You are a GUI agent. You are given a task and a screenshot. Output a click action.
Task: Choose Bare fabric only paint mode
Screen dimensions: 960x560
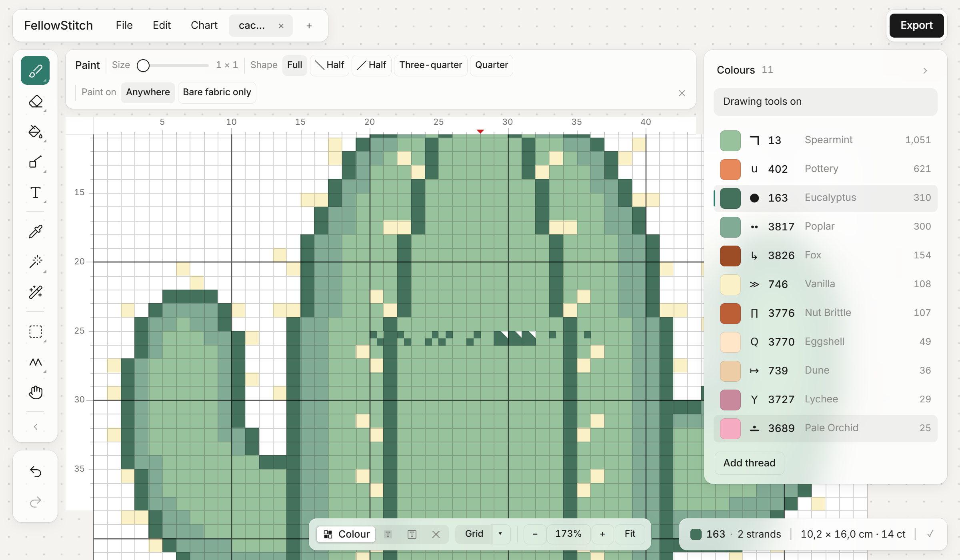(217, 92)
